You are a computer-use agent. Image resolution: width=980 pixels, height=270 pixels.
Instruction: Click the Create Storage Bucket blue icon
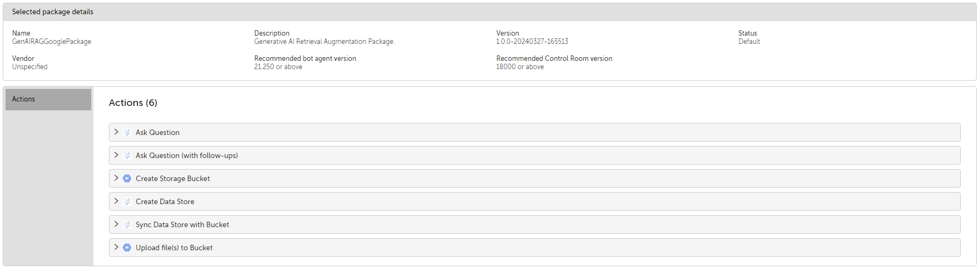127,178
